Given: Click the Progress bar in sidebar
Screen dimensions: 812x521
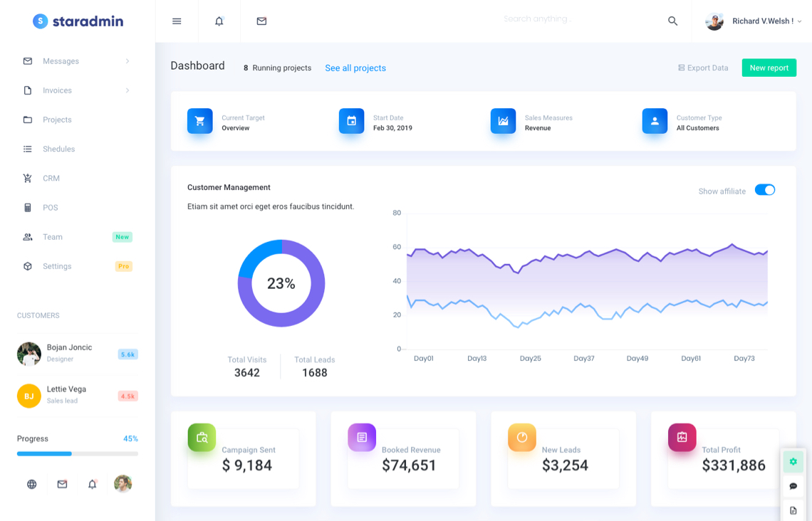Looking at the screenshot, I should (x=78, y=453).
